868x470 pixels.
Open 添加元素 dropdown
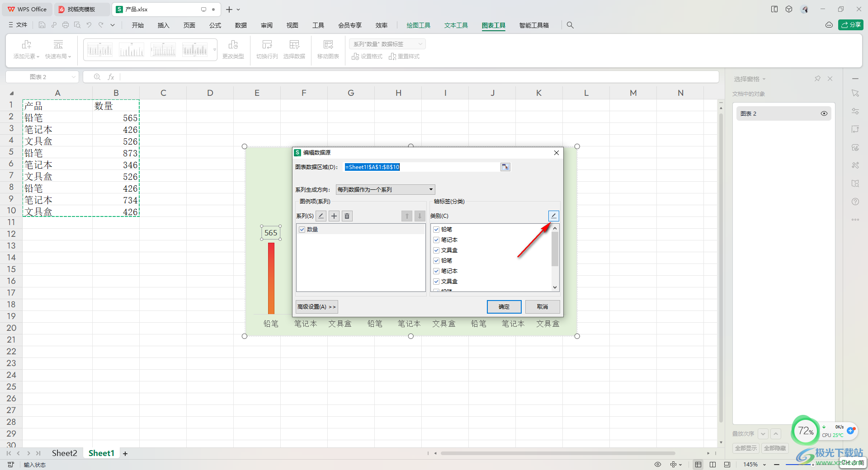click(x=26, y=50)
